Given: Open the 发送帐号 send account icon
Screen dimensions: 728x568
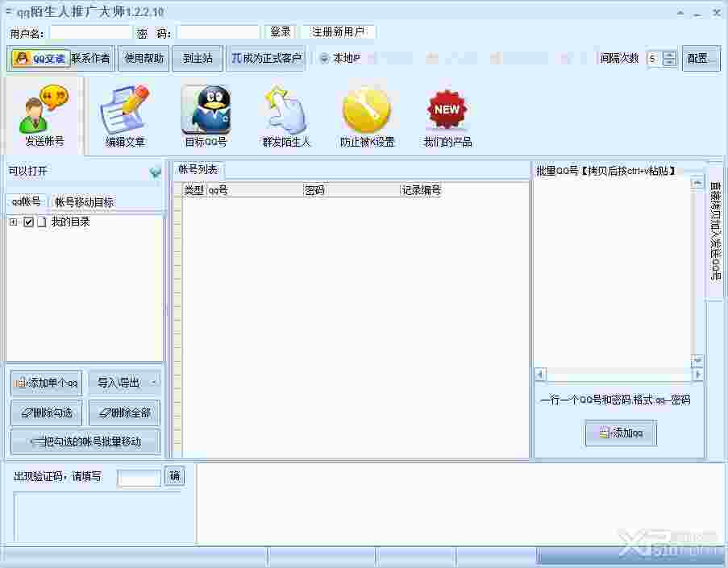Looking at the screenshot, I should point(44,115).
